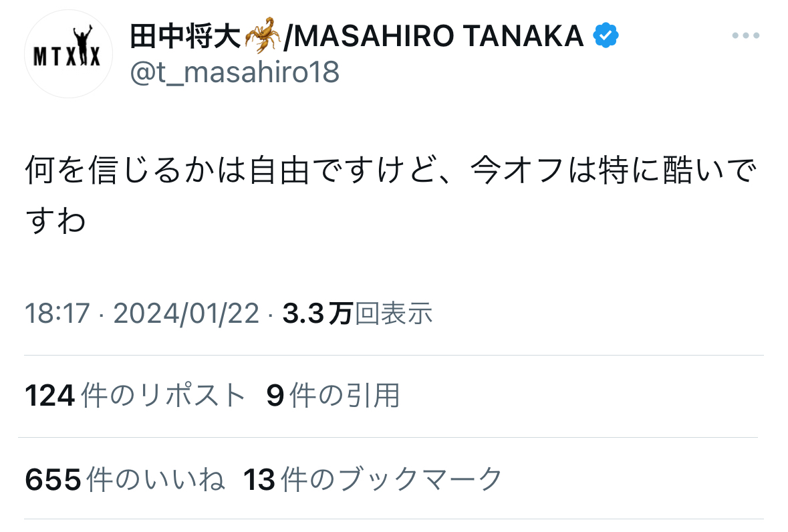Viewport: 788px width, 532px height.
Task: Click the 件の引用 label
Action: 345,396
